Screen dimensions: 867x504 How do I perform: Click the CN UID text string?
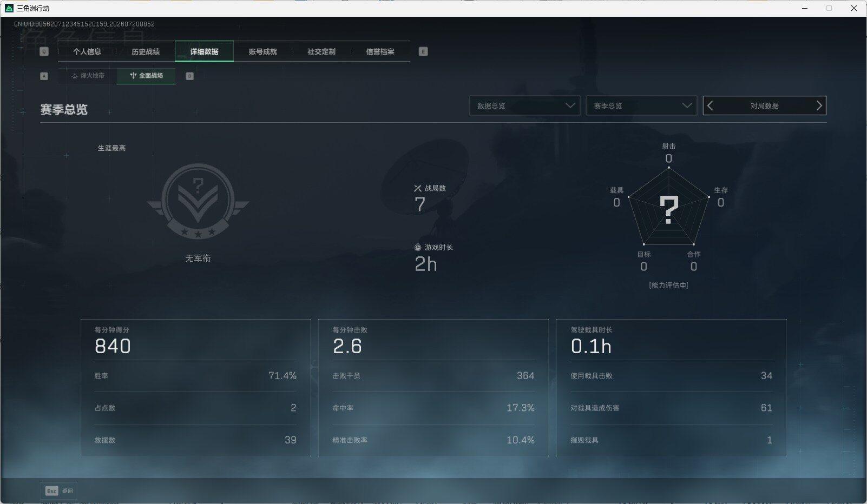pyautogui.click(x=84, y=24)
